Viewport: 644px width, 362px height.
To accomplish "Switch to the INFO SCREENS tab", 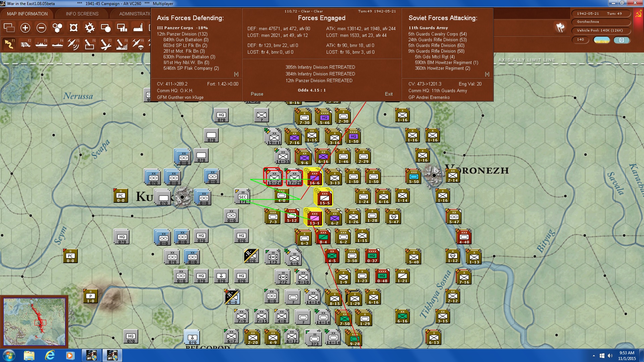I will (x=82, y=13).
